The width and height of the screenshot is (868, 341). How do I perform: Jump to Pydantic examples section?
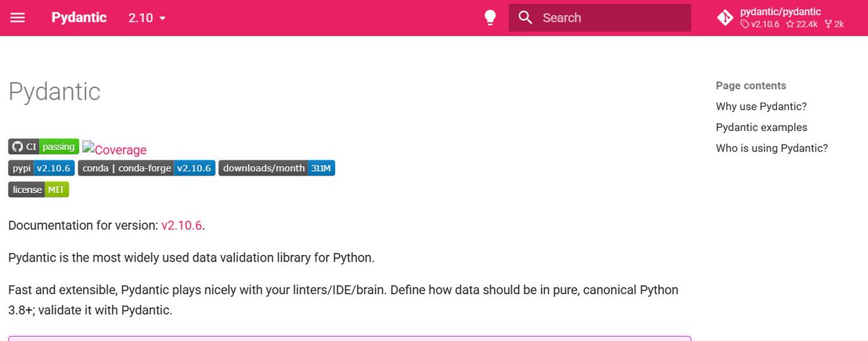(x=762, y=127)
